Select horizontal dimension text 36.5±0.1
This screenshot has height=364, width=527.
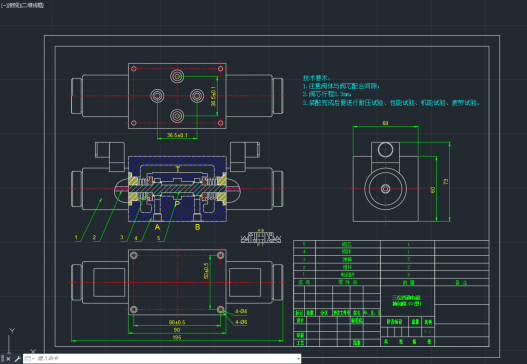[177, 135]
